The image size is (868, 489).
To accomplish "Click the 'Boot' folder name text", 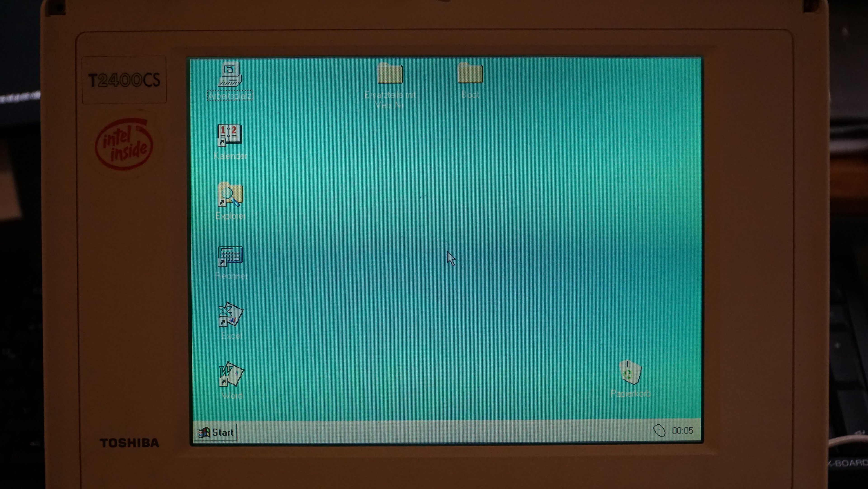I will pos(470,95).
